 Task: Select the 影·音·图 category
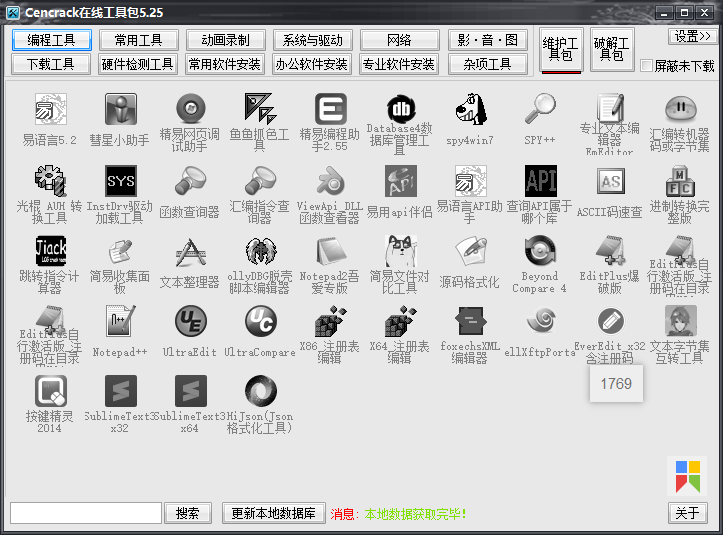(x=487, y=40)
